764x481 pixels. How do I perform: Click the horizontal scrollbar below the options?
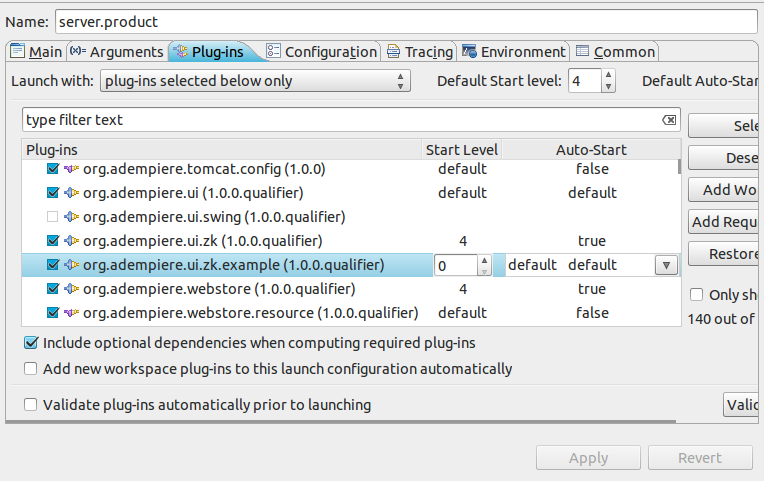341,422
